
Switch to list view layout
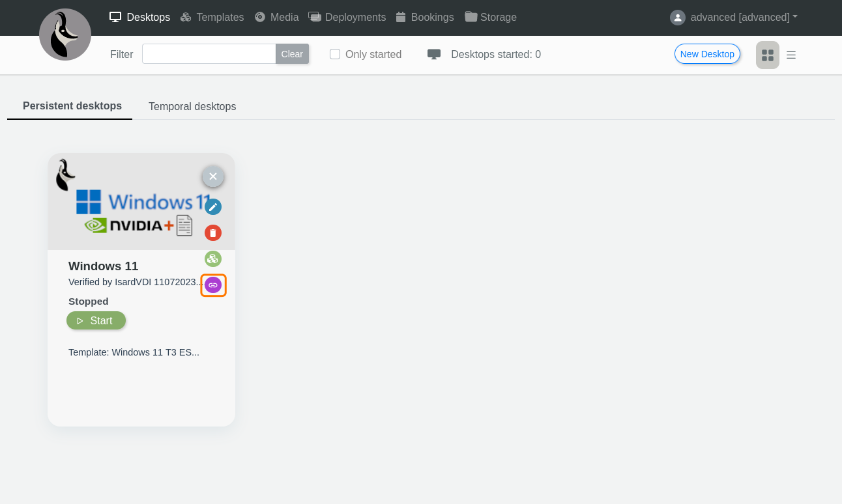pyautogui.click(x=791, y=55)
